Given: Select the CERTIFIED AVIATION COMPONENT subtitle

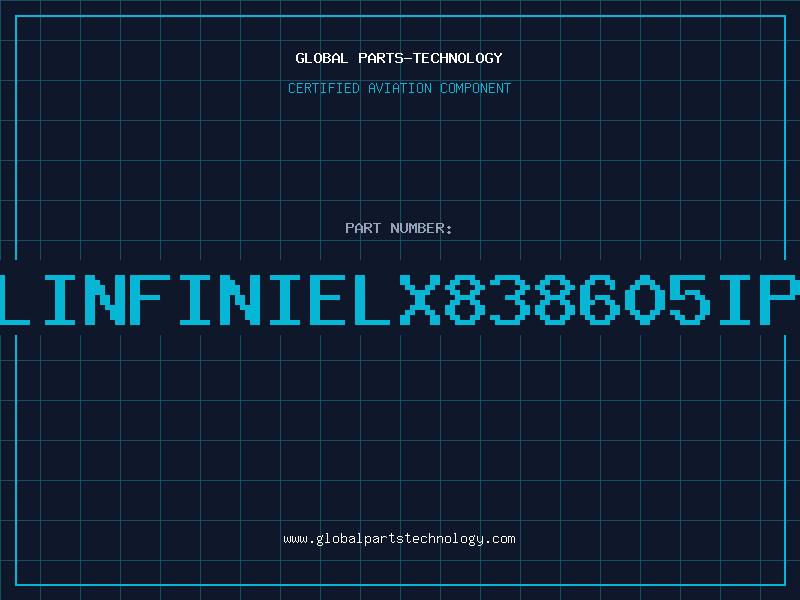Looking at the screenshot, I should point(399,88).
